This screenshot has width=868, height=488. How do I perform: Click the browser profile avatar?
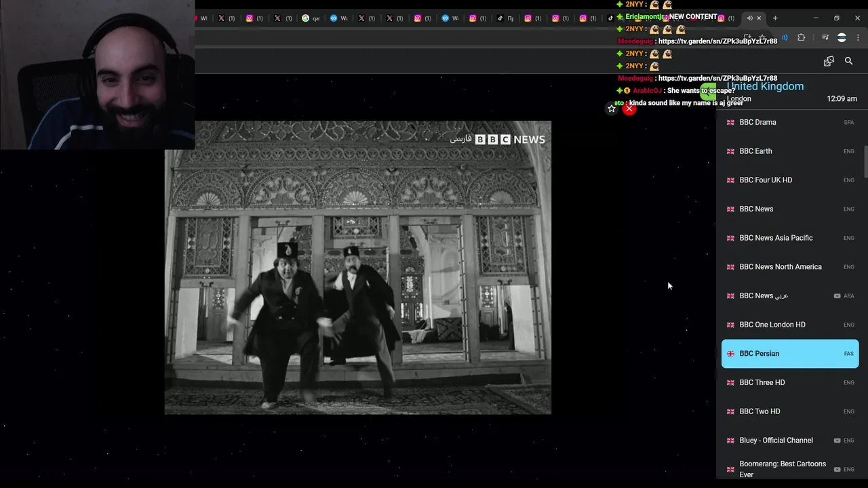coord(842,37)
